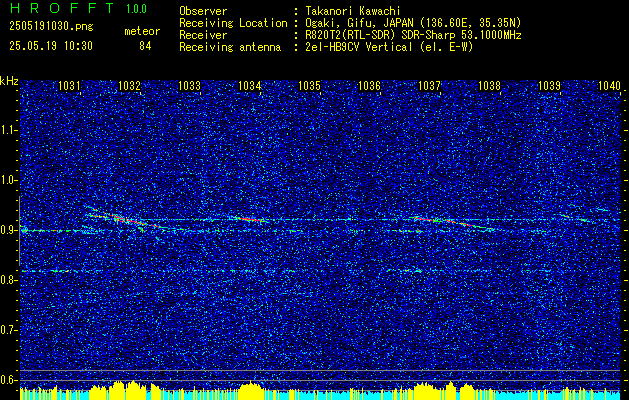
Task: Click the 1031 time axis marker
Action: point(69,85)
